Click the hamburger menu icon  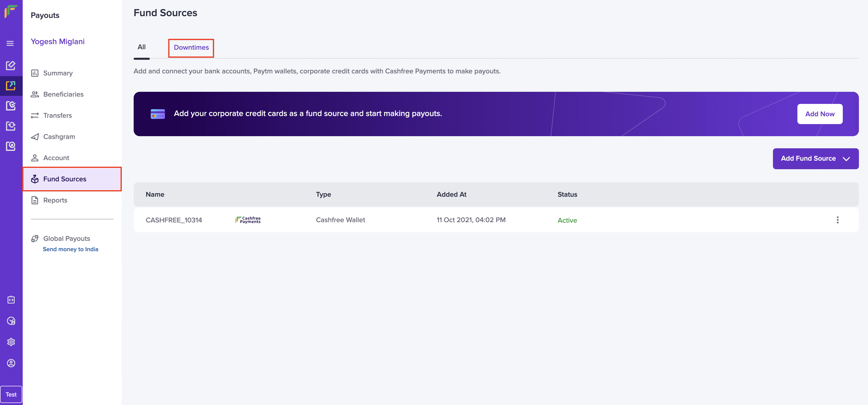click(x=10, y=43)
